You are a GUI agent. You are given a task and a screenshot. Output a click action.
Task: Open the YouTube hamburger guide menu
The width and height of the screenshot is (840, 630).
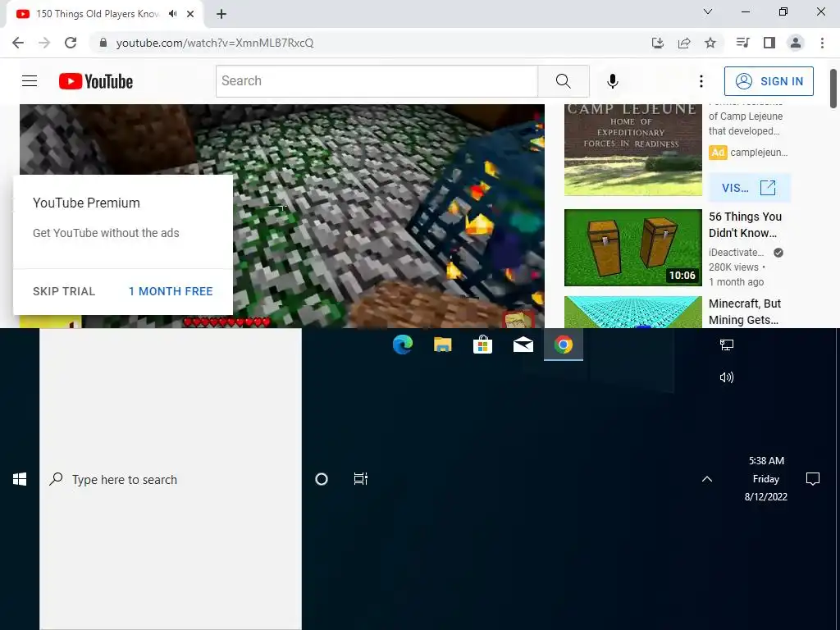click(x=30, y=81)
